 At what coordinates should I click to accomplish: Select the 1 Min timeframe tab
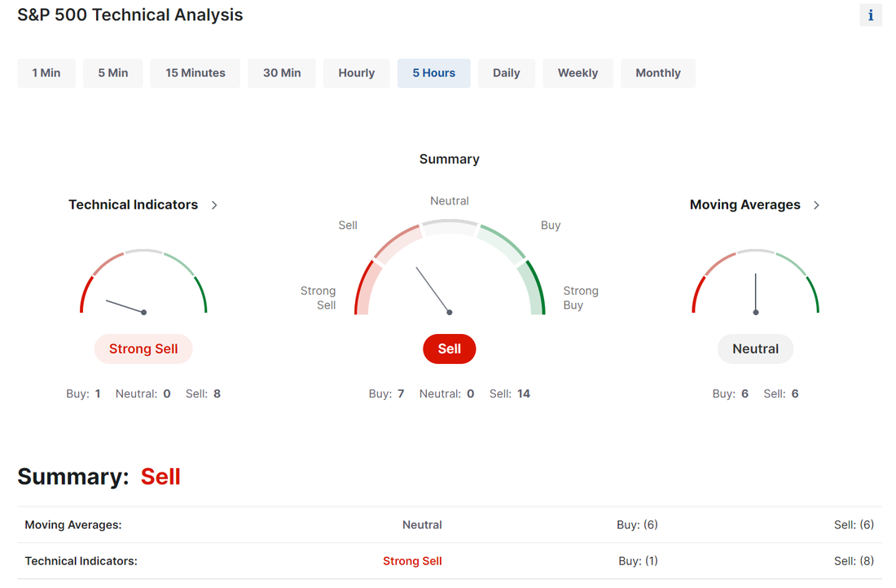pos(46,73)
